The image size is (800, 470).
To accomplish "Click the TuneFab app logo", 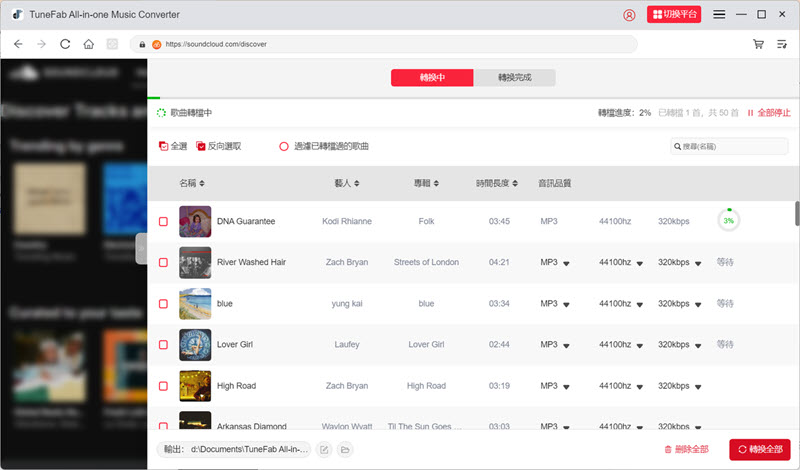I will pos(17,14).
